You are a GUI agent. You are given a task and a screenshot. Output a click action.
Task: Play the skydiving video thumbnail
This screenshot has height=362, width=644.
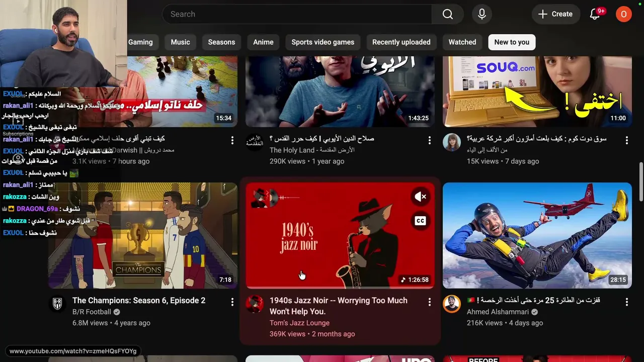point(537,235)
